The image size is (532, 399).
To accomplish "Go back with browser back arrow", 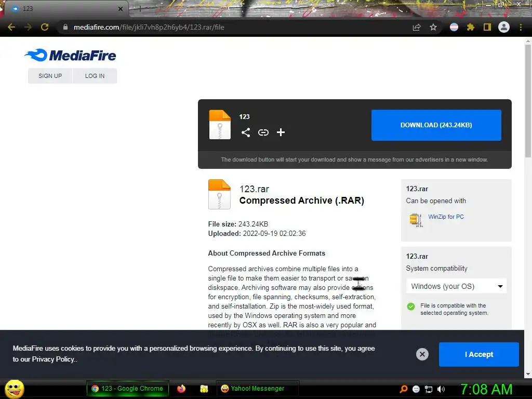I will (x=11, y=27).
